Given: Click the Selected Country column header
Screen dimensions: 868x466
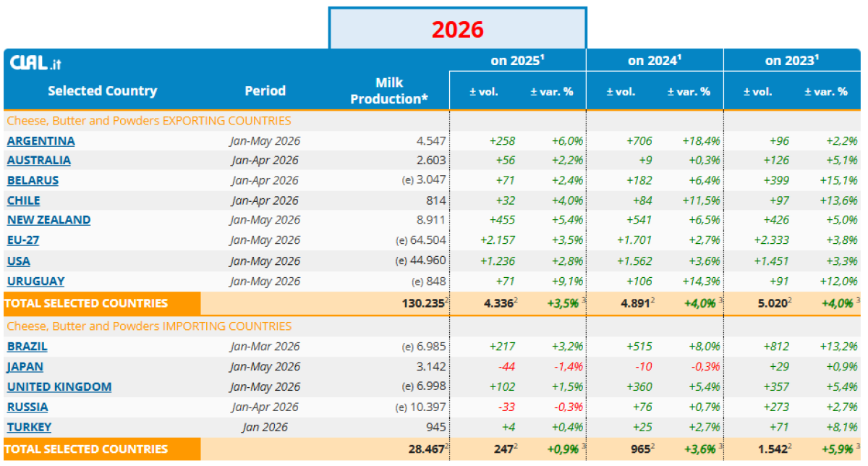Looking at the screenshot, I should pos(103,91).
